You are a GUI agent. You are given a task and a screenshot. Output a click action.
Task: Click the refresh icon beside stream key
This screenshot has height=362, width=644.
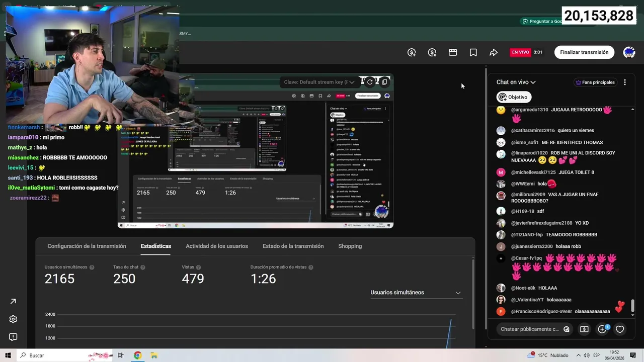click(370, 82)
